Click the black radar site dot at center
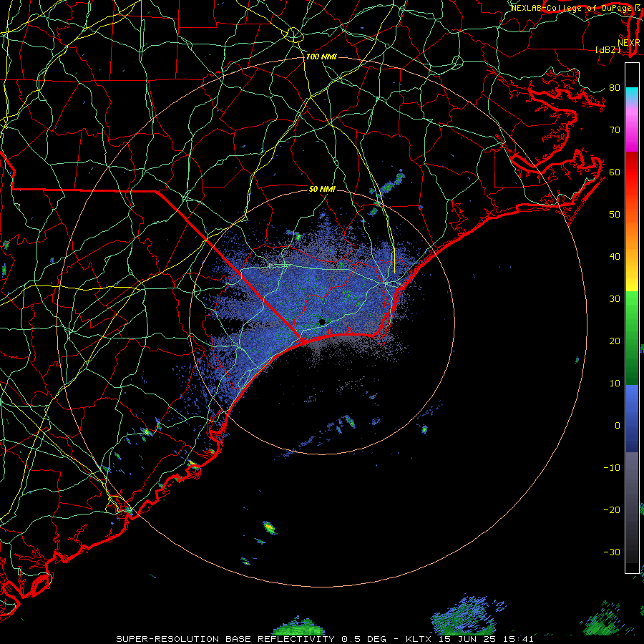Image resolution: width=644 pixels, height=644 pixels. pos(323,321)
